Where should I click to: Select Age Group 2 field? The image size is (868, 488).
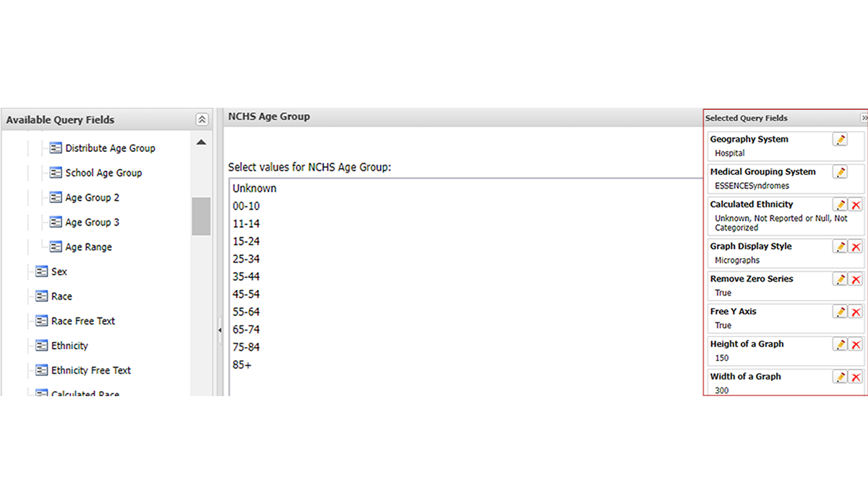coord(93,197)
